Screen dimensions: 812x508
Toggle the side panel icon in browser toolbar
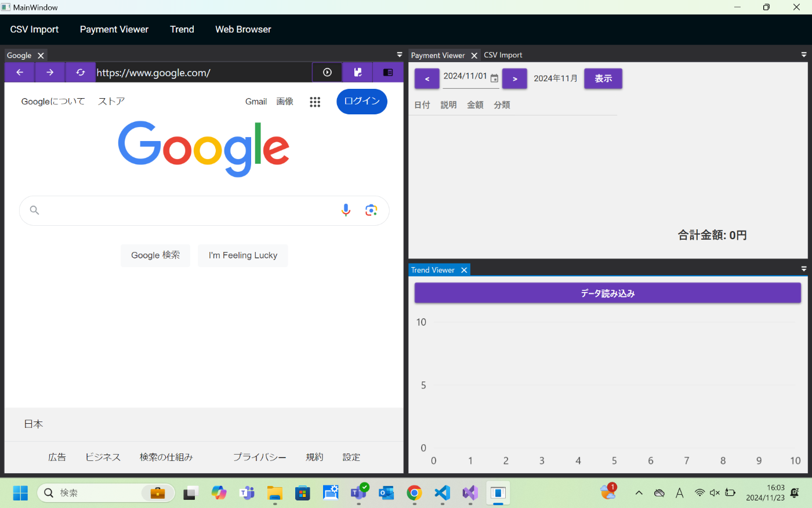coord(388,73)
